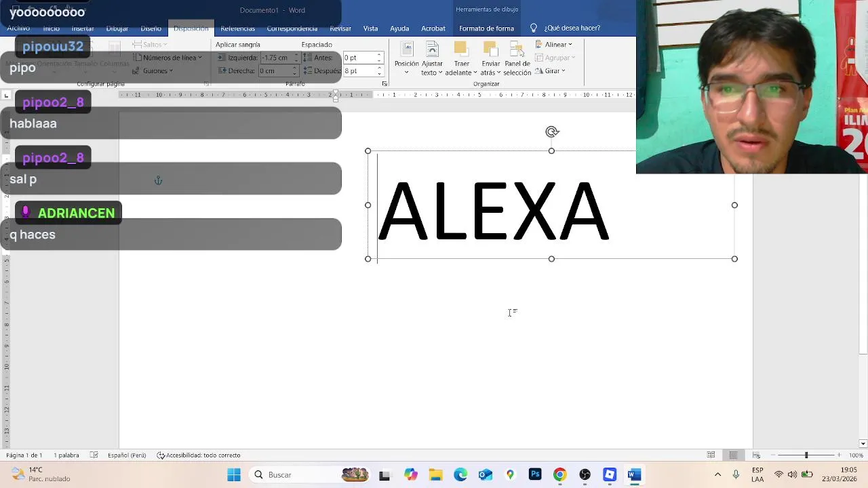The width and height of the screenshot is (868, 488).
Task: Open the Panel de selección
Action: [517, 58]
